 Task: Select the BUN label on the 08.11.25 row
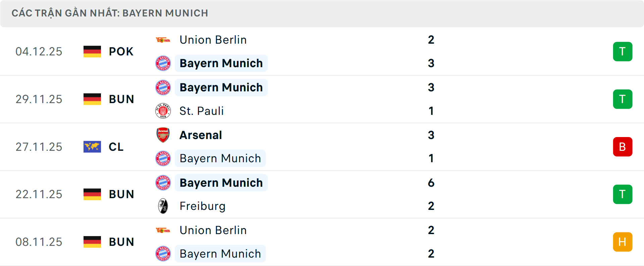point(121,241)
